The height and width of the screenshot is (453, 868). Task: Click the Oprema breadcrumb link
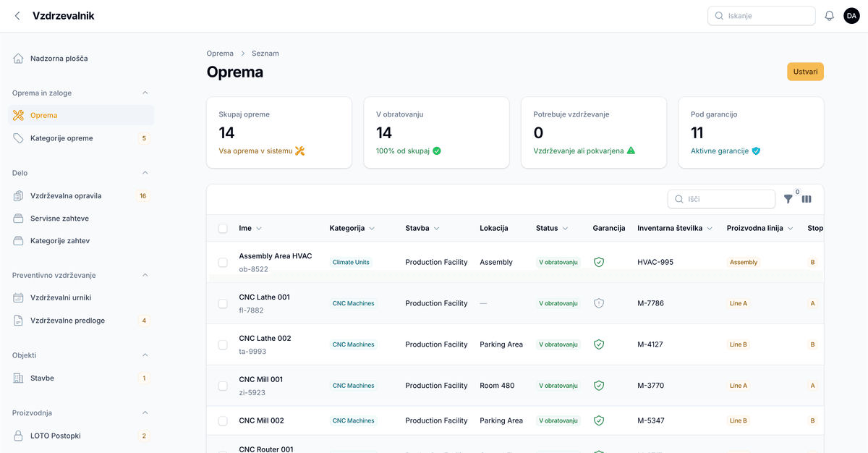(220, 54)
